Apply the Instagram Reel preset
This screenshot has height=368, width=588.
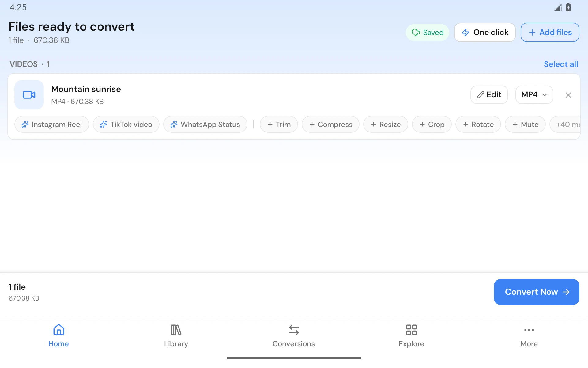click(52, 124)
